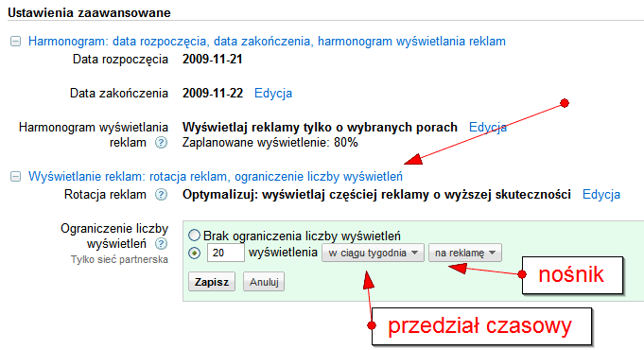Click the Zapisz button
The width and height of the screenshot is (644, 350).
coord(212,282)
